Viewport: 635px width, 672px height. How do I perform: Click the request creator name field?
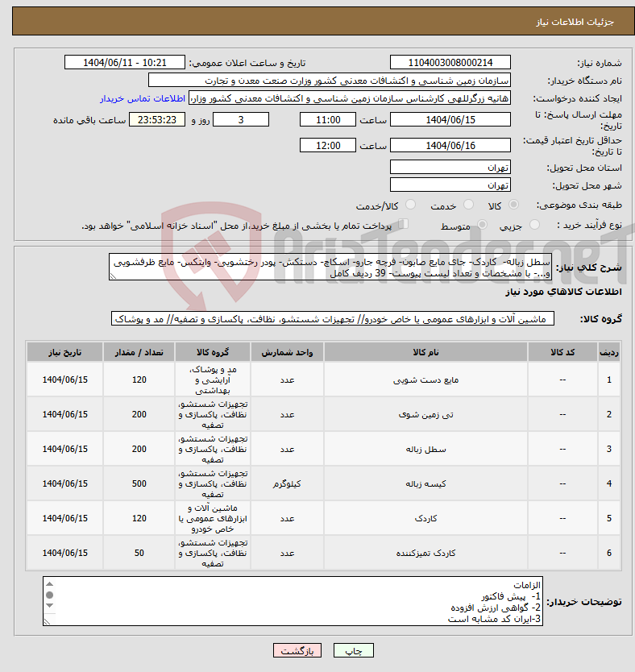[x=350, y=98]
